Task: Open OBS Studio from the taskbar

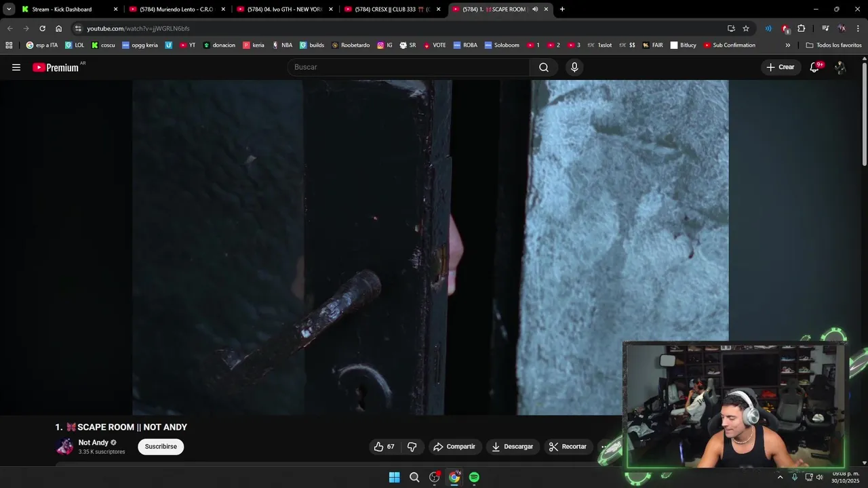Action: tap(435, 477)
